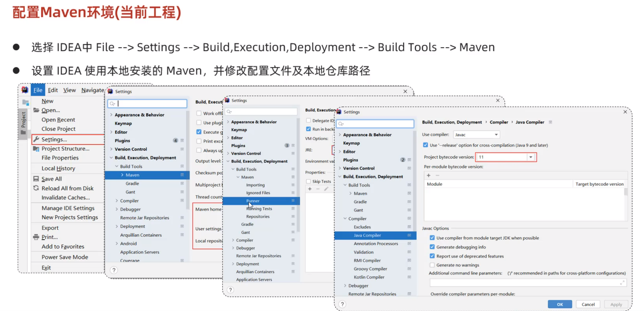Image resolution: width=644 pixels, height=311 pixels.
Task: Expand Version Control in middle Settings tree
Action: click(228, 153)
